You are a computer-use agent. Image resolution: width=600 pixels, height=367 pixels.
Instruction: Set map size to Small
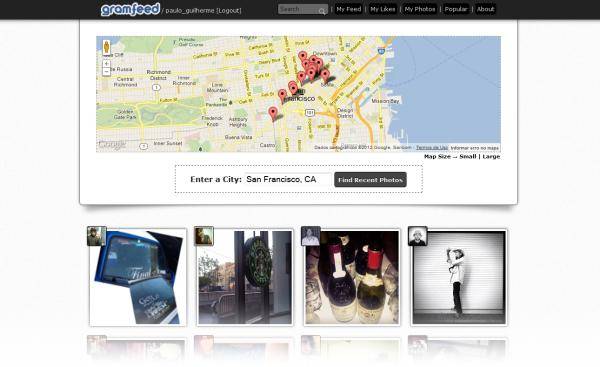coord(468,157)
